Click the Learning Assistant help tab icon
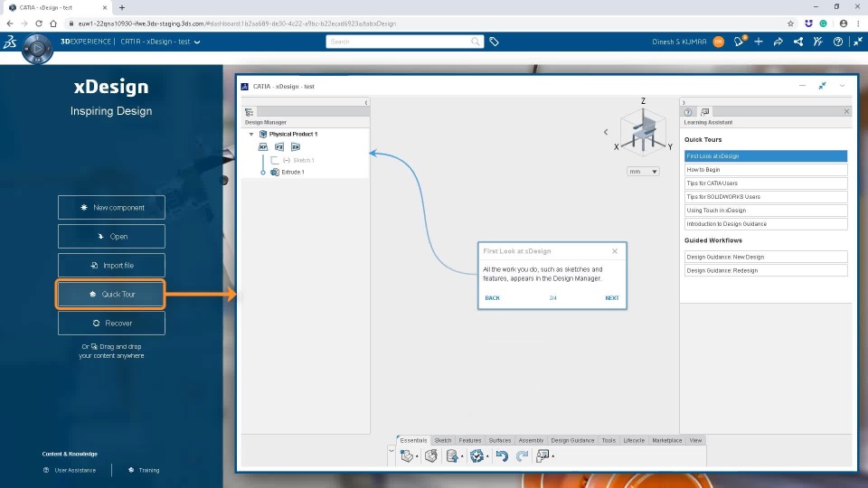This screenshot has width=868, height=488. 688,112
